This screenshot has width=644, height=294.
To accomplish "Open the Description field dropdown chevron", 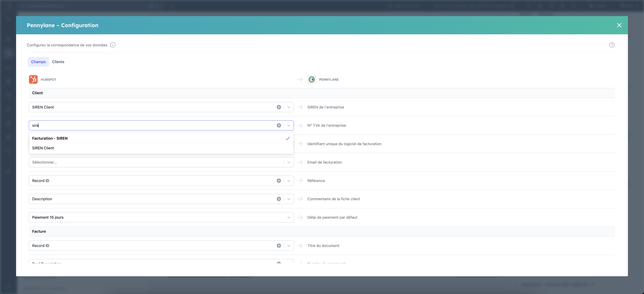I will pos(289,199).
